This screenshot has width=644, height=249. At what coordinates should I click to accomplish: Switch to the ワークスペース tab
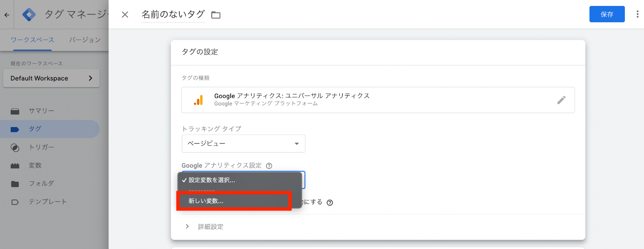(x=32, y=40)
